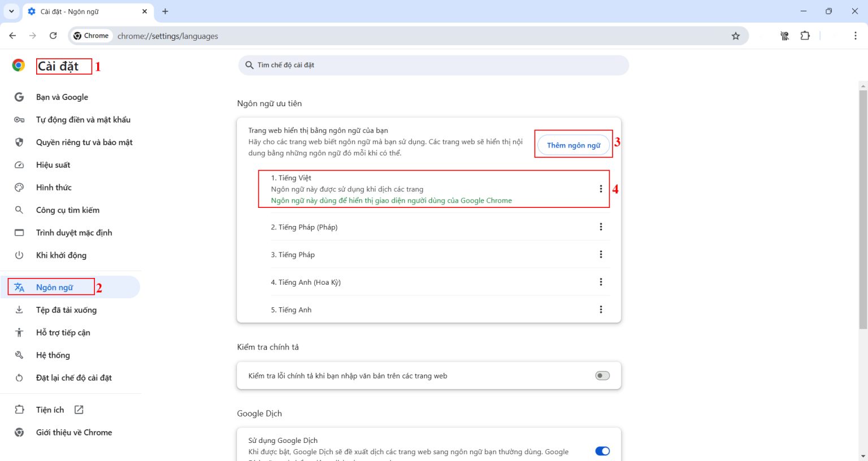Open the three-dot menu for Tiếng Việt
Screen dimensions: 868x461
[x=601, y=188]
